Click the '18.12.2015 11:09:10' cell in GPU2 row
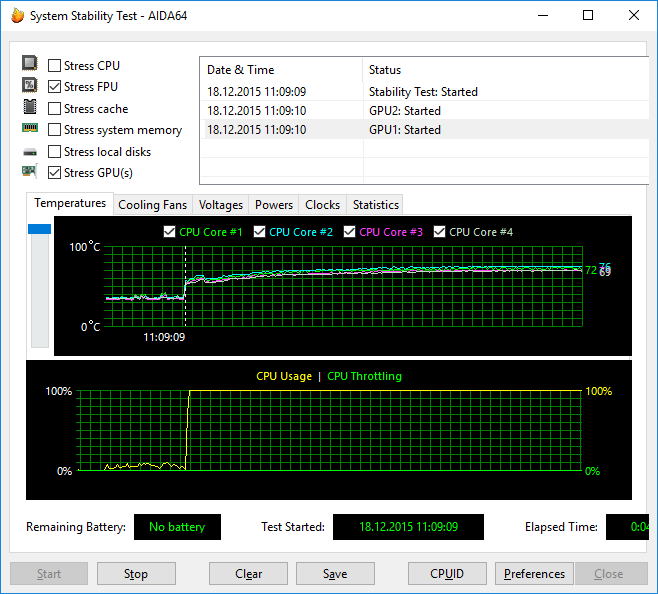Screen dimensions: 658x594 click(256, 111)
